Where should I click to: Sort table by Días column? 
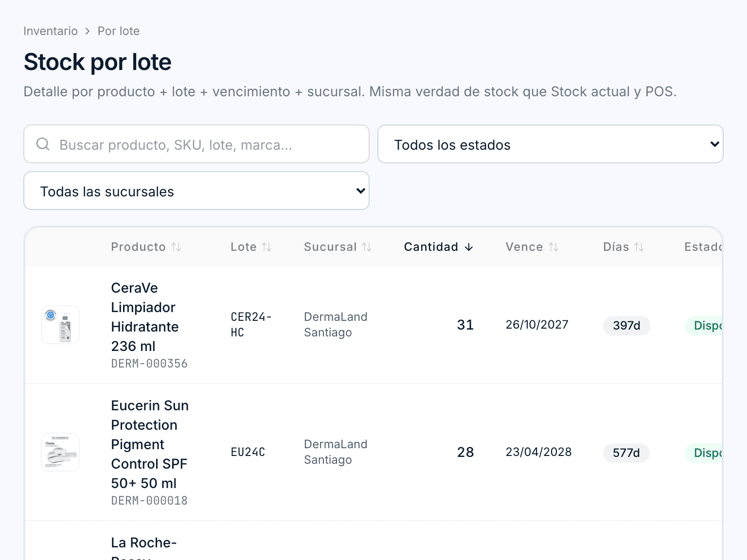pyautogui.click(x=623, y=247)
